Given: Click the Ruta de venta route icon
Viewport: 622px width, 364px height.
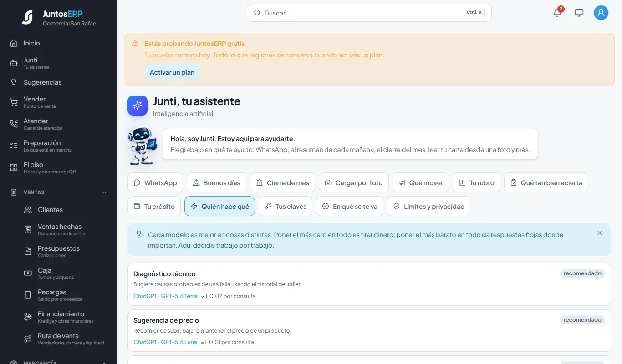Looking at the screenshot, I should tap(28, 339).
